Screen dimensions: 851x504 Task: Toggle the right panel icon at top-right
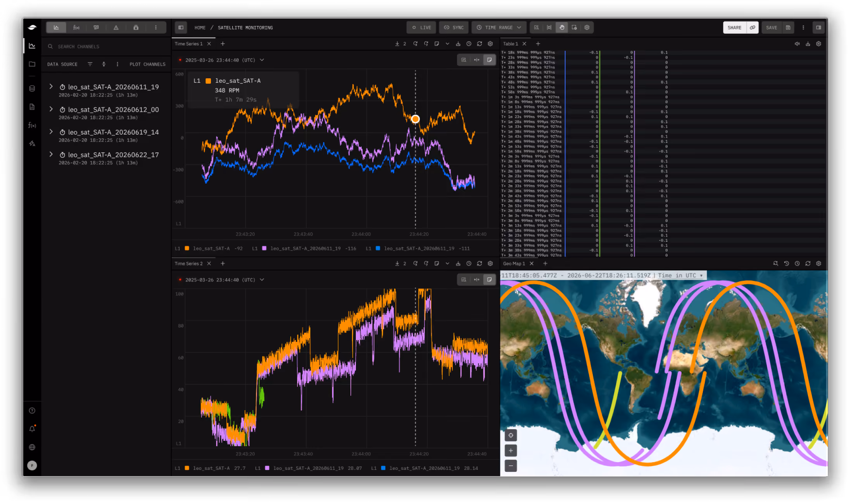818,28
